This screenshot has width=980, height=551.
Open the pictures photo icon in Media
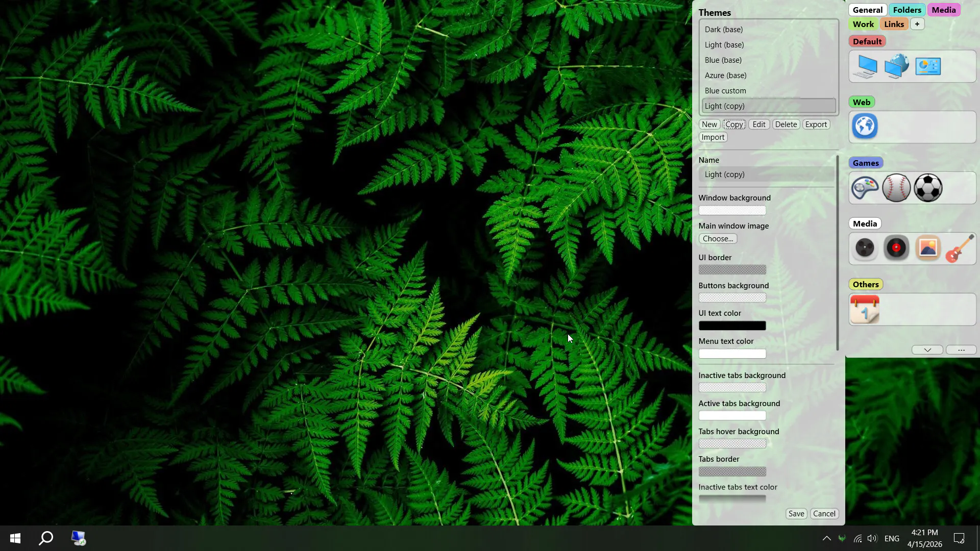click(x=928, y=248)
